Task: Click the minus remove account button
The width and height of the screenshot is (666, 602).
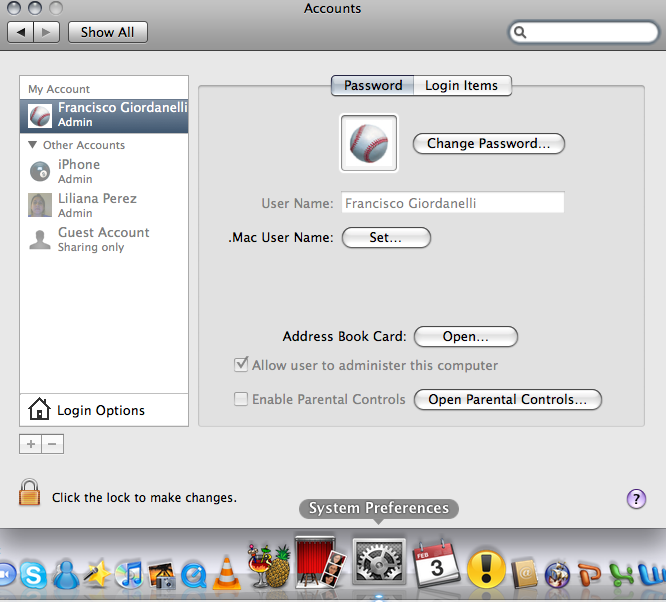Action: coord(53,444)
